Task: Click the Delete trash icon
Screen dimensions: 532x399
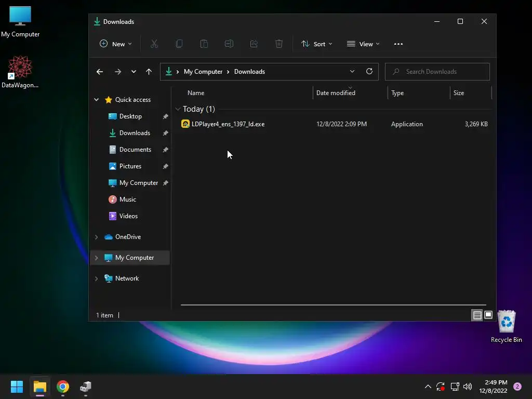Action: [x=279, y=44]
